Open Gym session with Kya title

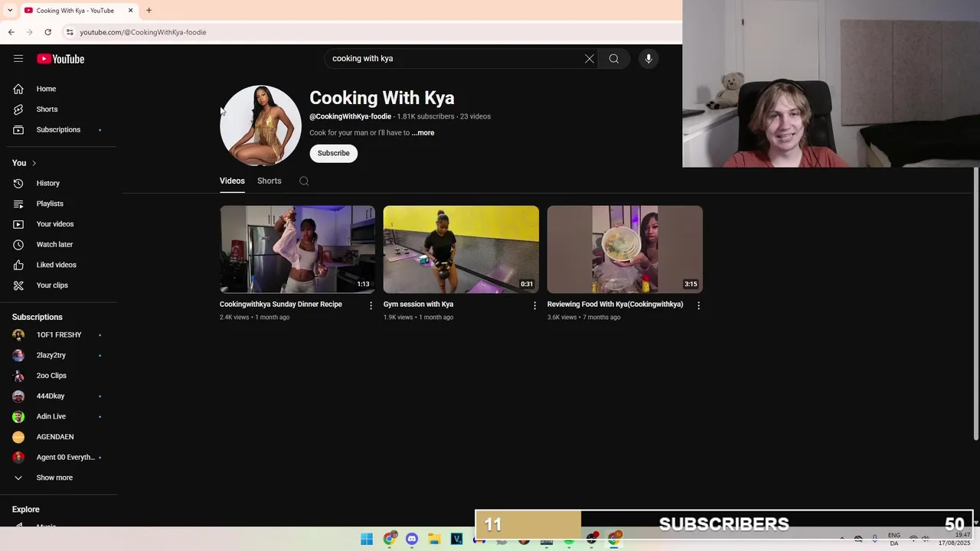(418, 305)
